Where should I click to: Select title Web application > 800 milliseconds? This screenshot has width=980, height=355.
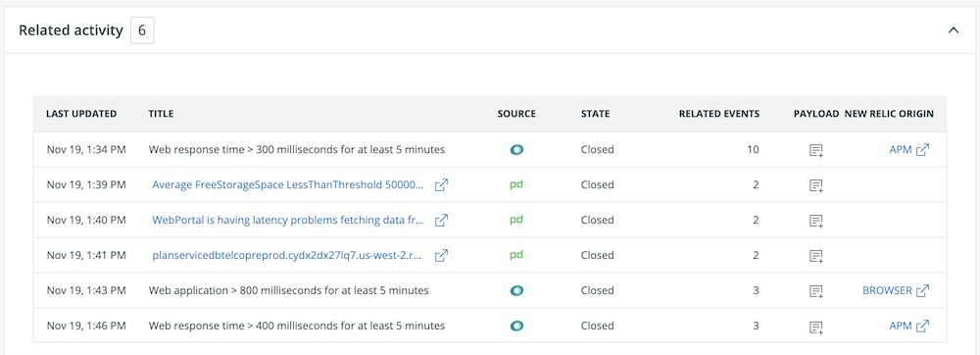click(288, 290)
